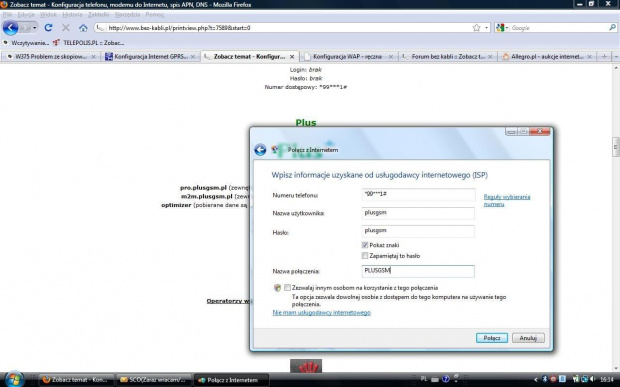Image resolution: width=620 pixels, height=387 pixels.
Task: Go back using Firefox back arrow
Action: click(x=11, y=28)
